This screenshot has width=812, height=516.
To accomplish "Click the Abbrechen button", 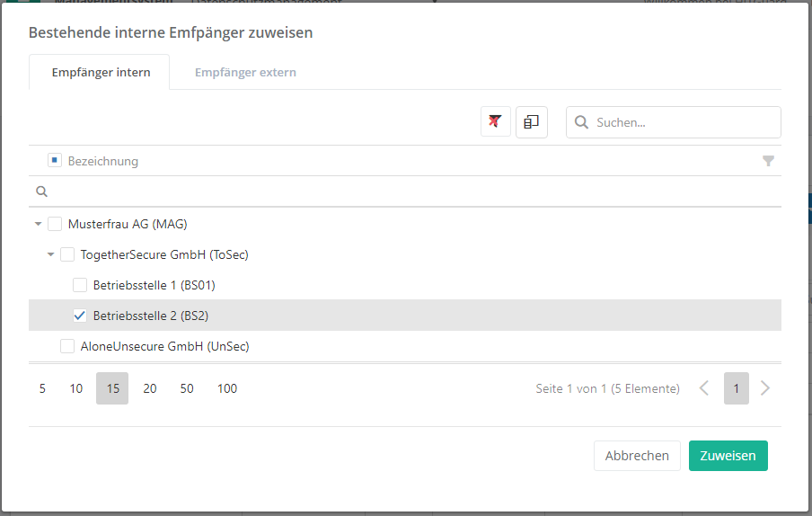I will point(637,456).
